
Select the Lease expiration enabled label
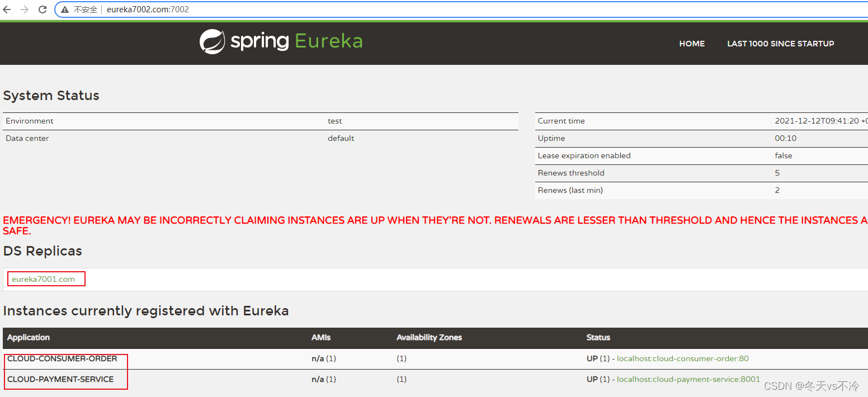pos(584,155)
